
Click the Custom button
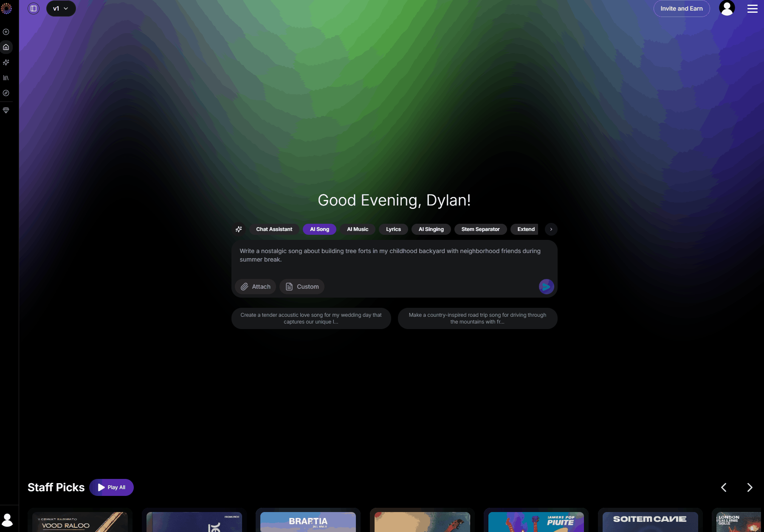(x=302, y=287)
